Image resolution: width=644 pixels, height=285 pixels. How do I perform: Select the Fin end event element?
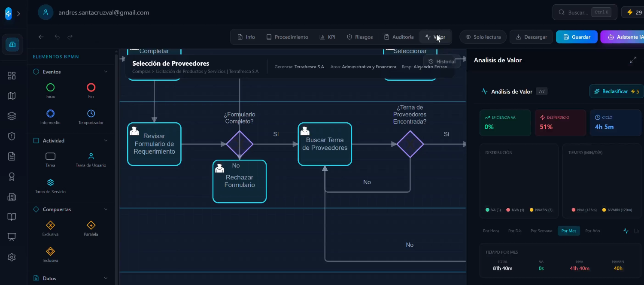[91, 91]
